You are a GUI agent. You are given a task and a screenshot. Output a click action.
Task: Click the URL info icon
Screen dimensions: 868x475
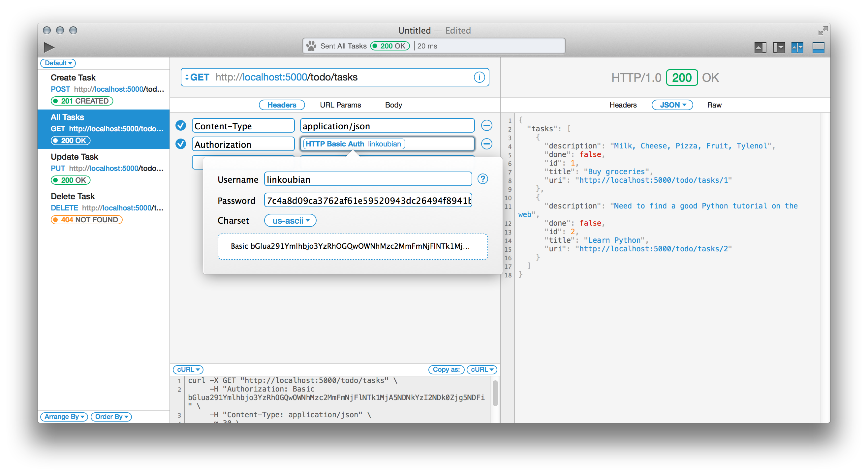pyautogui.click(x=479, y=77)
